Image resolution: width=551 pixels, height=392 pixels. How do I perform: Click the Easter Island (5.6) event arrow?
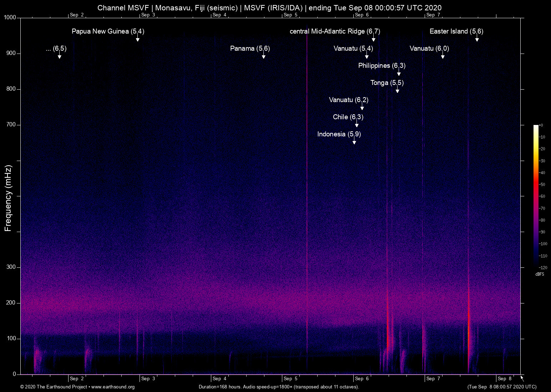[x=477, y=39]
